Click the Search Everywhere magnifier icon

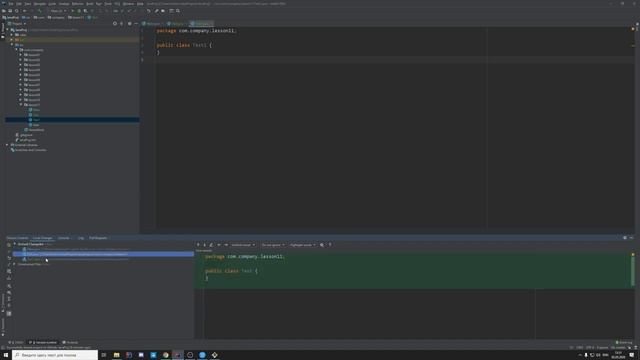point(178,11)
